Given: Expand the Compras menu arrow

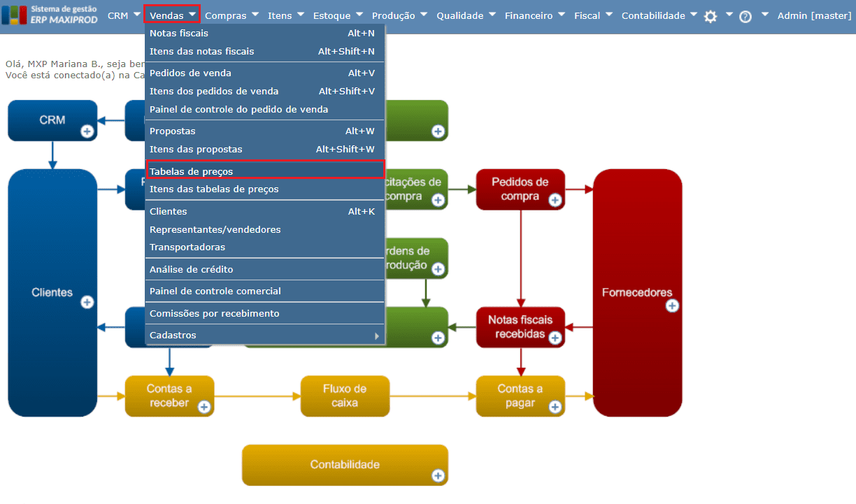Looking at the screenshot, I should [x=255, y=14].
